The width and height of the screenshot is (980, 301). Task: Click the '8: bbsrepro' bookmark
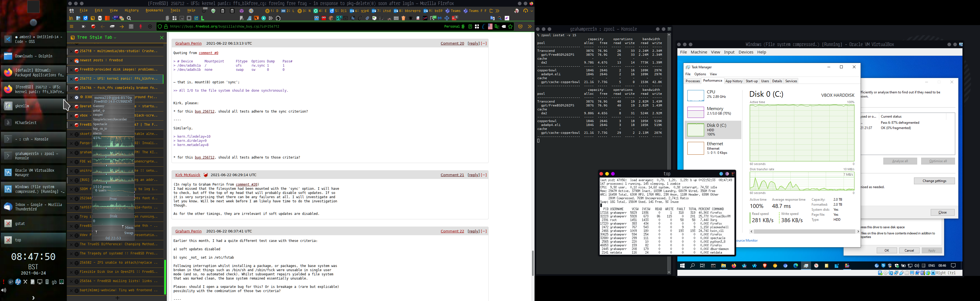tap(407, 11)
